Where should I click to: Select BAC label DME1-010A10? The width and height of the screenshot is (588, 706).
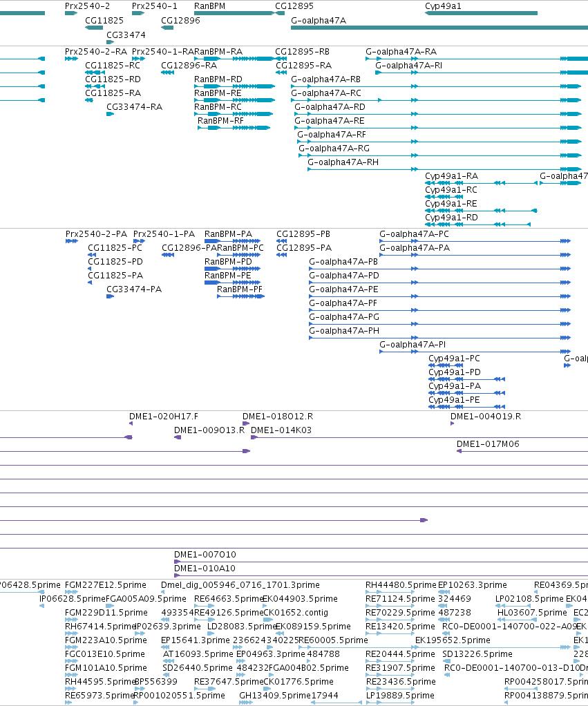[x=205, y=569]
